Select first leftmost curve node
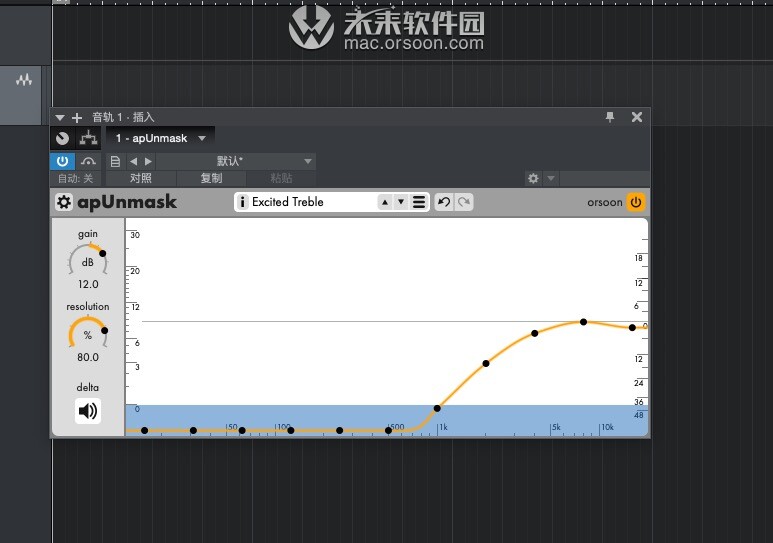The image size is (773, 543). tap(144, 431)
